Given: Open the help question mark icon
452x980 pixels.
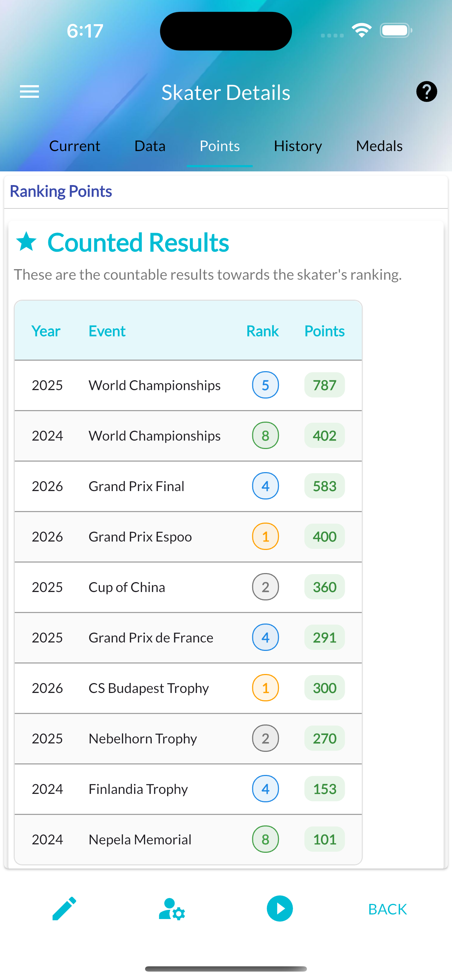Looking at the screenshot, I should 426,91.
